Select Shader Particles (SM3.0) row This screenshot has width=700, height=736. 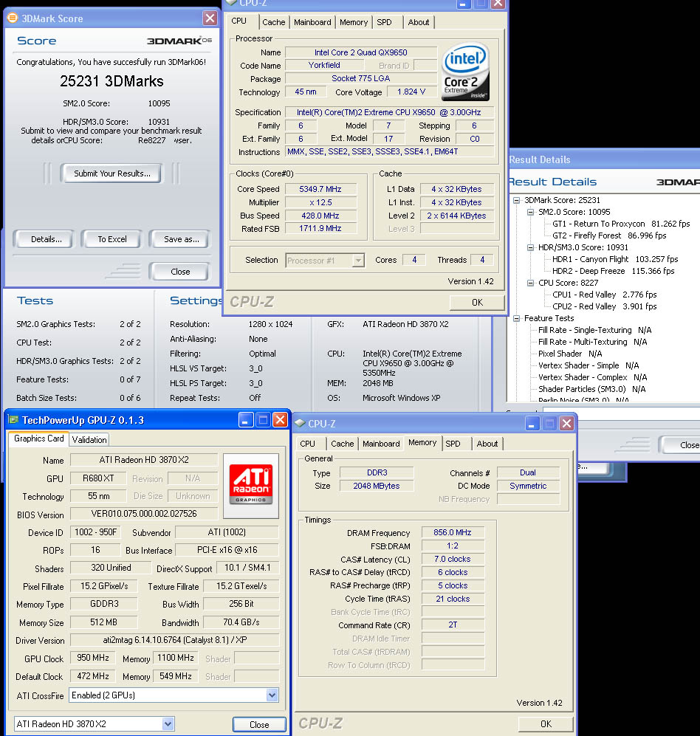coord(591,388)
